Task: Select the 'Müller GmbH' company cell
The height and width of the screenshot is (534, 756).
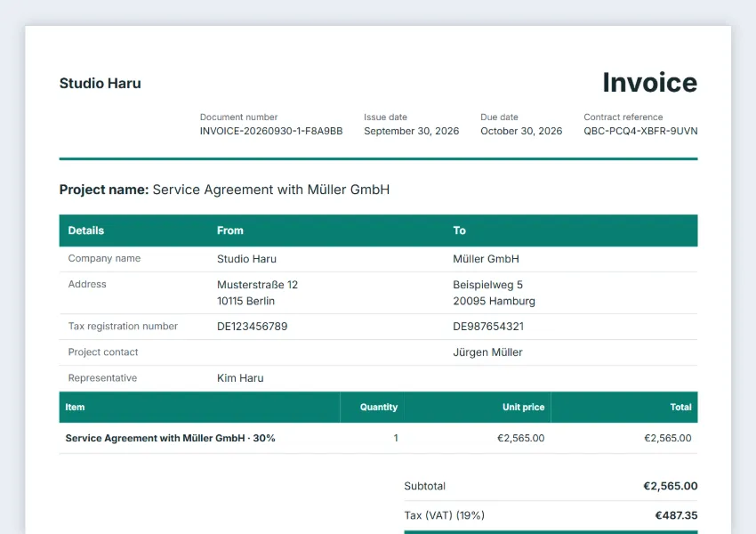Action: pyautogui.click(x=486, y=259)
